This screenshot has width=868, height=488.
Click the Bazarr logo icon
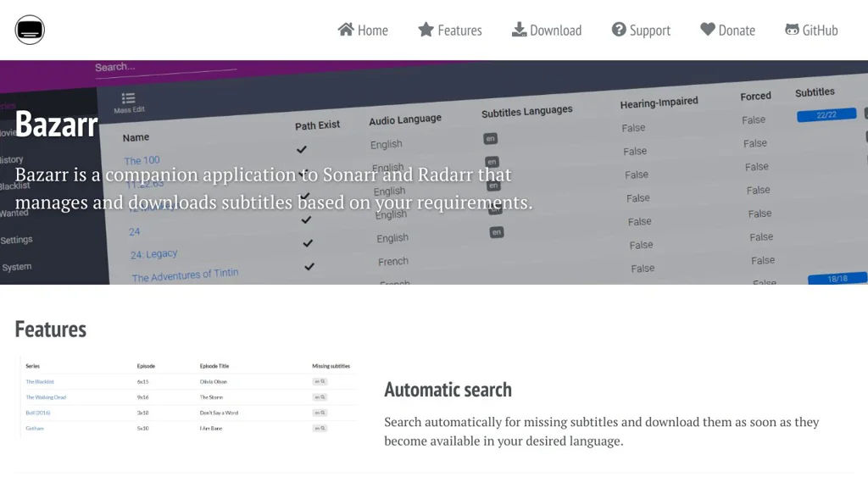(30, 30)
